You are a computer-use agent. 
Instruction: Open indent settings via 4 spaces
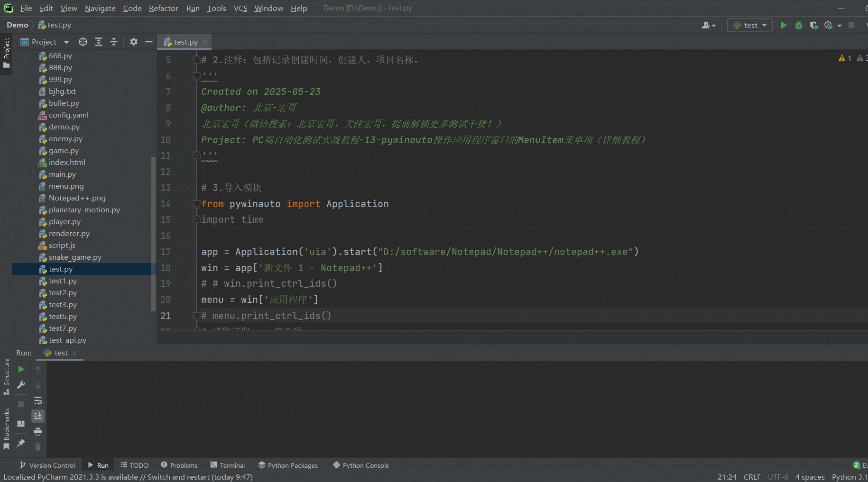pos(810,477)
